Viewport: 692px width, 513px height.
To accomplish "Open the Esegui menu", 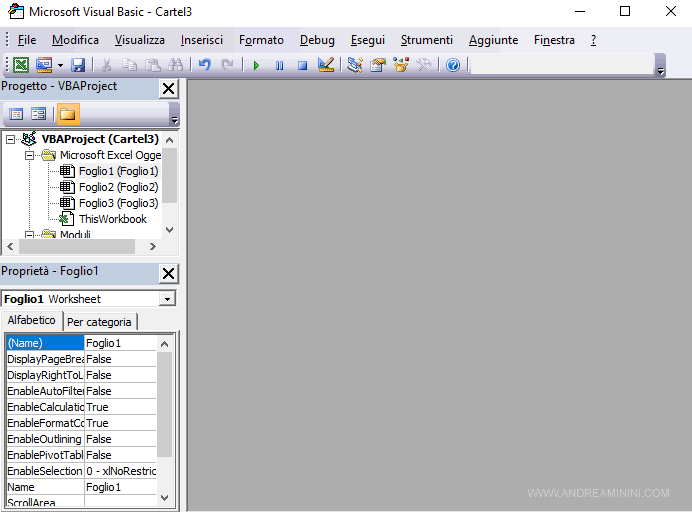I will pyautogui.click(x=368, y=40).
